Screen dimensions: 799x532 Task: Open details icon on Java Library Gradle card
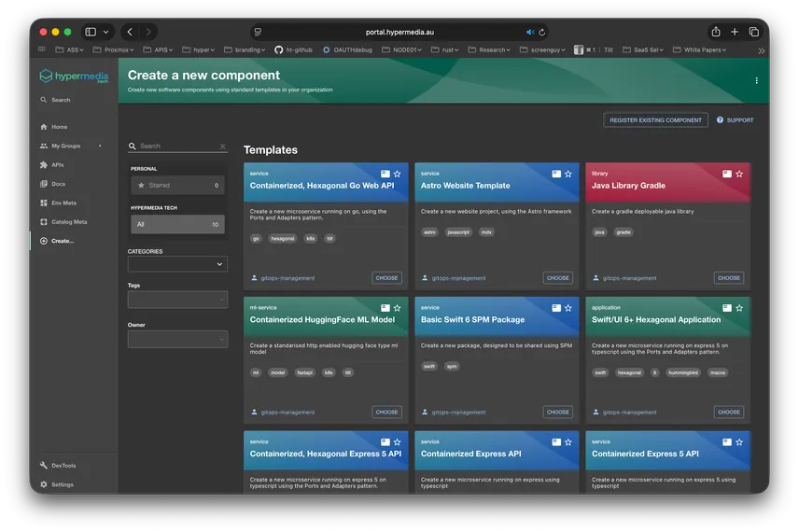click(727, 174)
